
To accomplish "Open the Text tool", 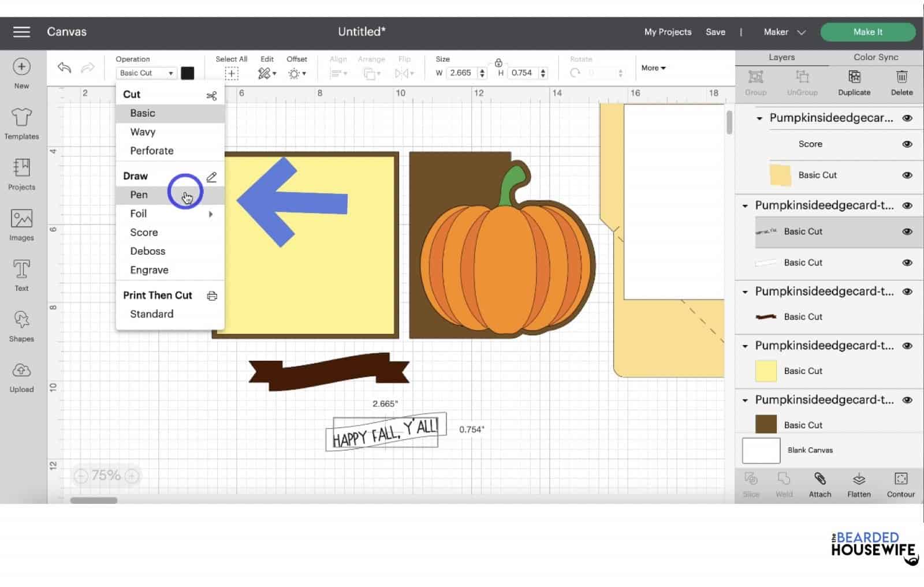I will point(21,274).
